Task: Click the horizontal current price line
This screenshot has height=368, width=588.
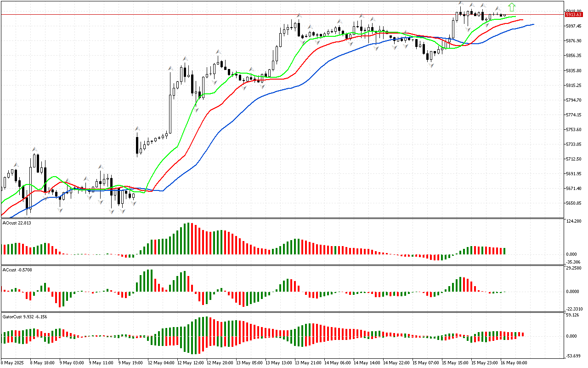Action: click(276, 15)
